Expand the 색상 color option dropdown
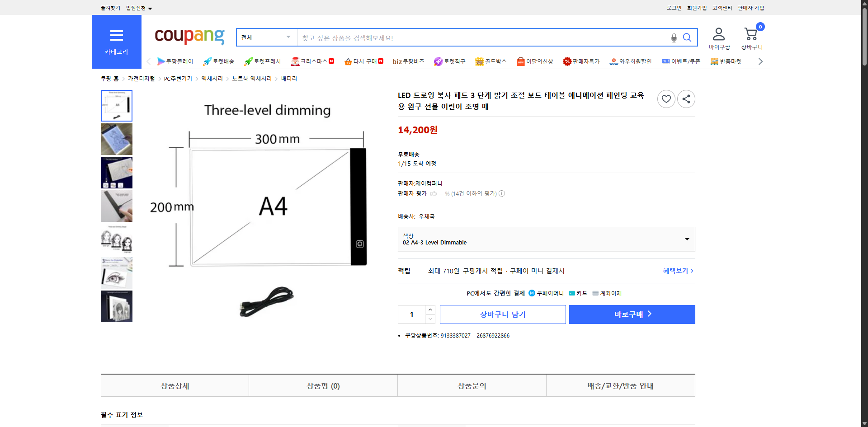Image resolution: width=868 pixels, height=427 pixels. tap(687, 239)
